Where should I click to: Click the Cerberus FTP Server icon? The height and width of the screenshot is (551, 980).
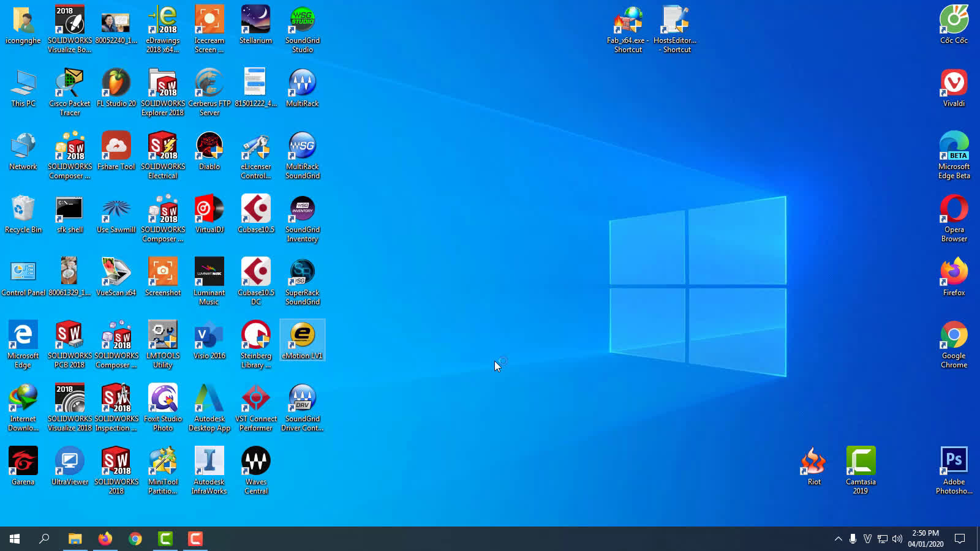click(x=209, y=92)
